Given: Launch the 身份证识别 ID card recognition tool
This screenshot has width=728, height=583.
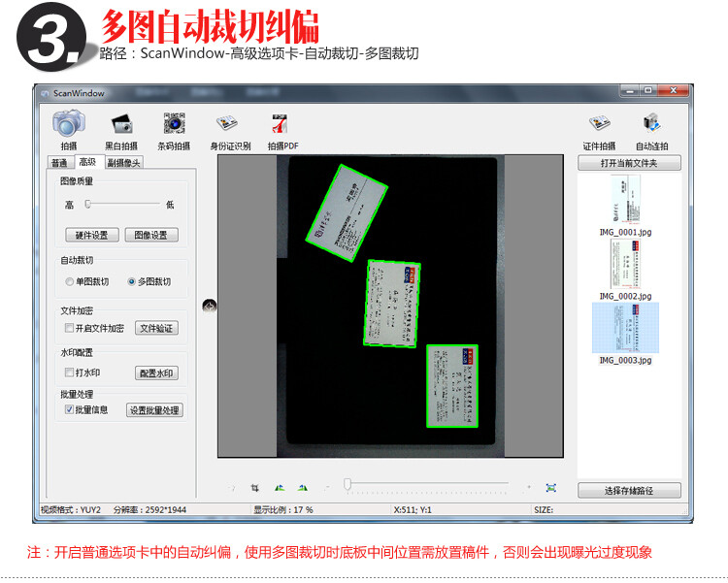Looking at the screenshot, I should pyautogui.click(x=229, y=124).
